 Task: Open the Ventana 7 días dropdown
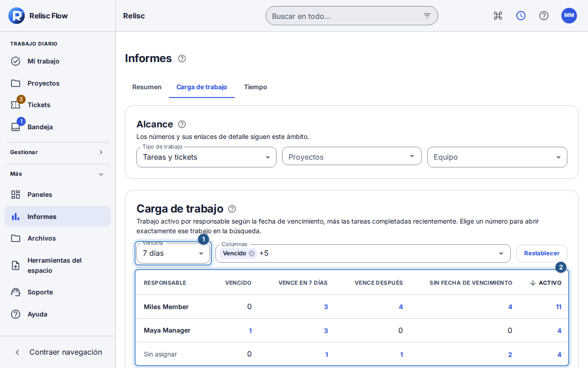[173, 253]
